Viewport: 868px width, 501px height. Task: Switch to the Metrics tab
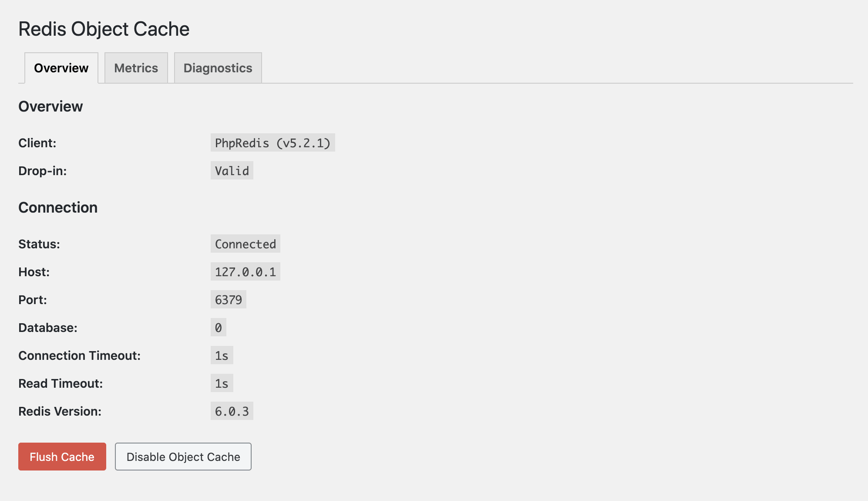click(x=136, y=68)
